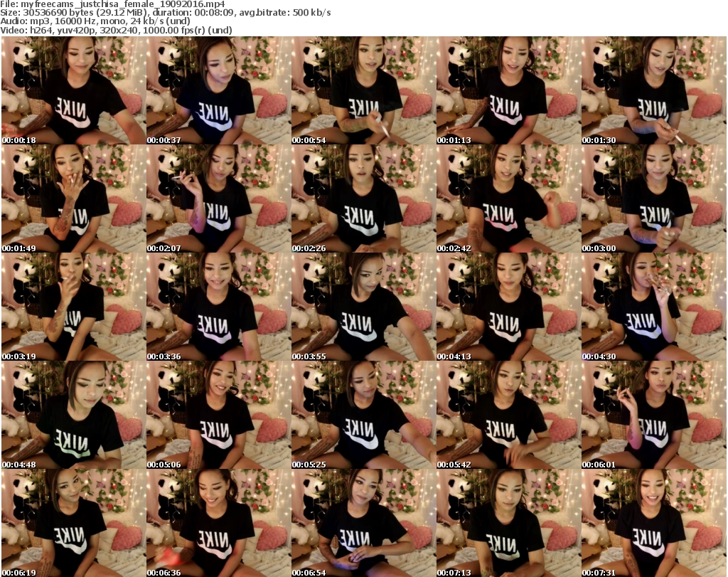Select the thumbnail at 00:00:37
Image resolution: width=728 pixels, height=577 pixels.
point(219,90)
